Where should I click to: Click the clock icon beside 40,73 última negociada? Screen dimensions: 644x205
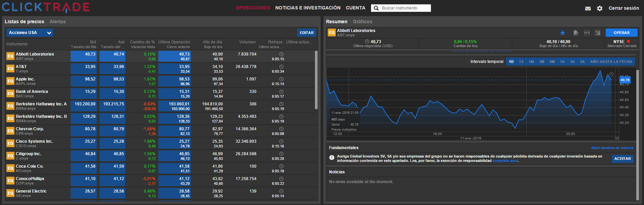[x=367, y=42]
